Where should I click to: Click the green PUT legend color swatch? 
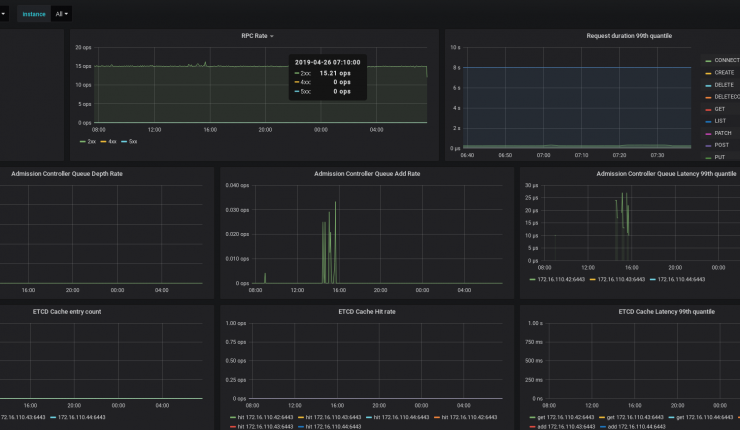point(708,158)
